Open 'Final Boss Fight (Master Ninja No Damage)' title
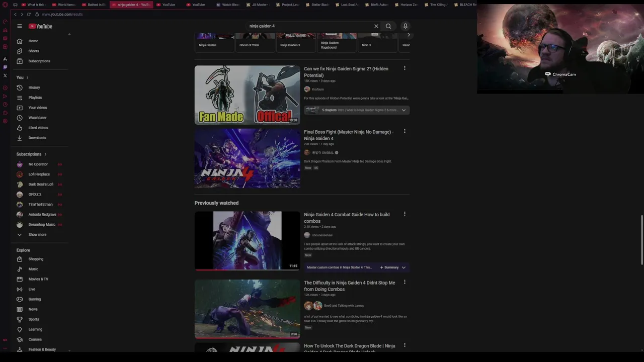This screenshot has width=644, height=362. point(349,135)
